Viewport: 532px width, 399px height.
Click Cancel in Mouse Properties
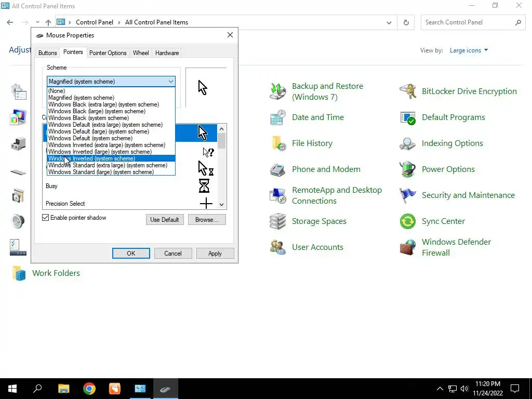click(173, 254)
